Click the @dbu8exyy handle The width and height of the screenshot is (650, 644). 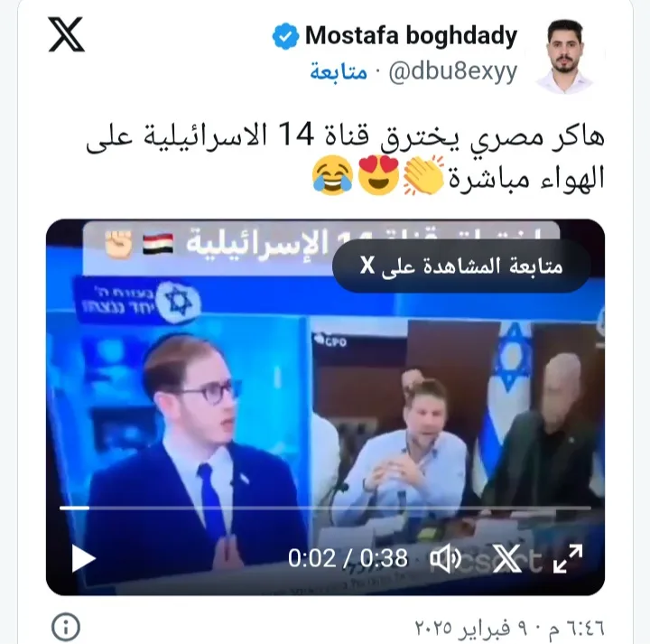coord(452,72)
